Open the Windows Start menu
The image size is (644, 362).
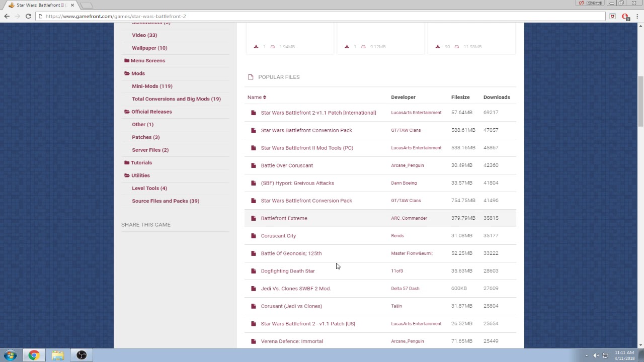click(x=11, y=355)
